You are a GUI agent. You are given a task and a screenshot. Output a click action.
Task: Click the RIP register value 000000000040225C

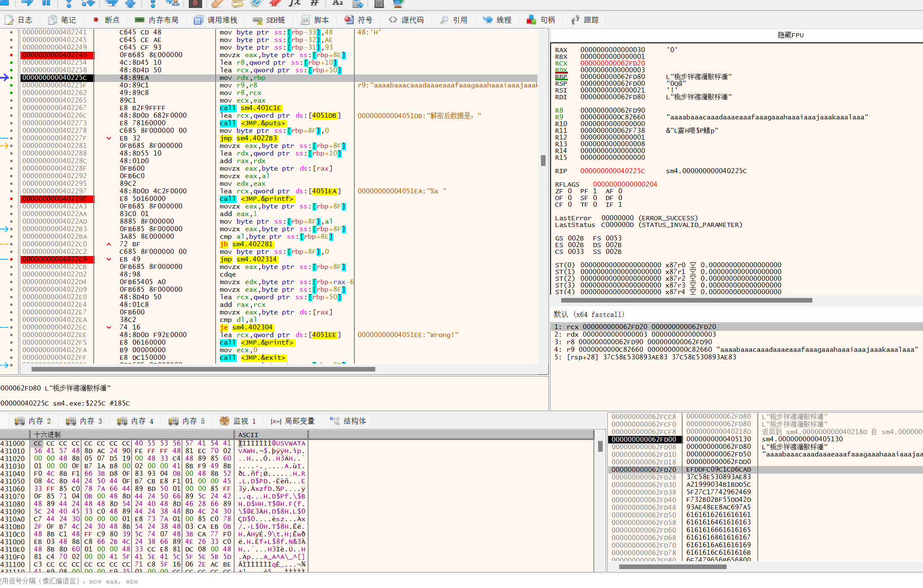pos(612,171)
